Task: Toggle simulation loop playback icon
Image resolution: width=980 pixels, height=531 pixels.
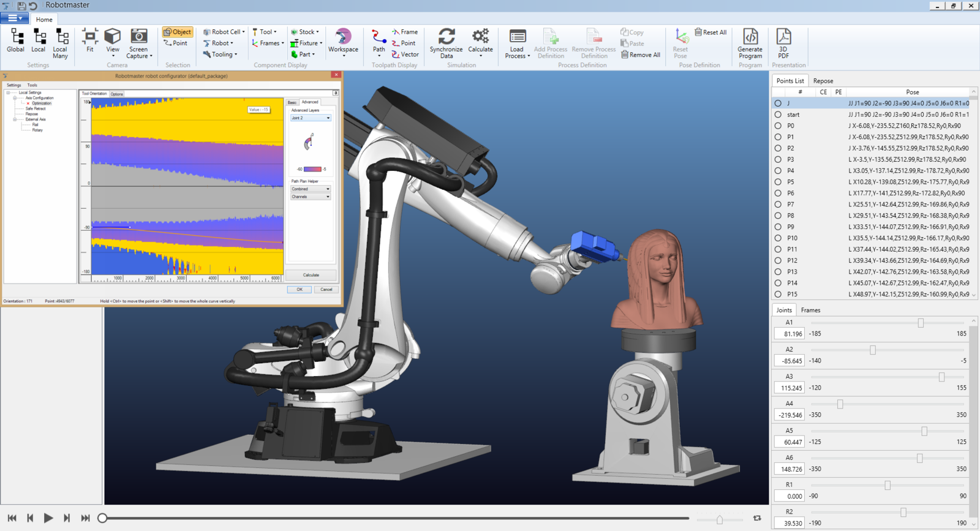Action: point(757,518)
